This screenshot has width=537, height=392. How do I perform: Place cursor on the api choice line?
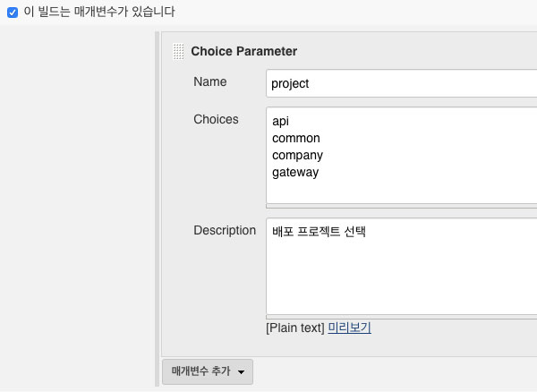click(x=280, y=121)
